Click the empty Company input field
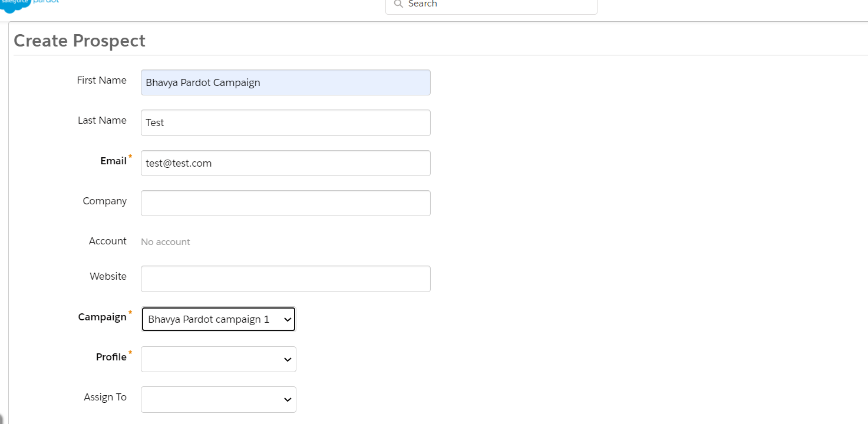The image size is (868, 424). (285, 203)
